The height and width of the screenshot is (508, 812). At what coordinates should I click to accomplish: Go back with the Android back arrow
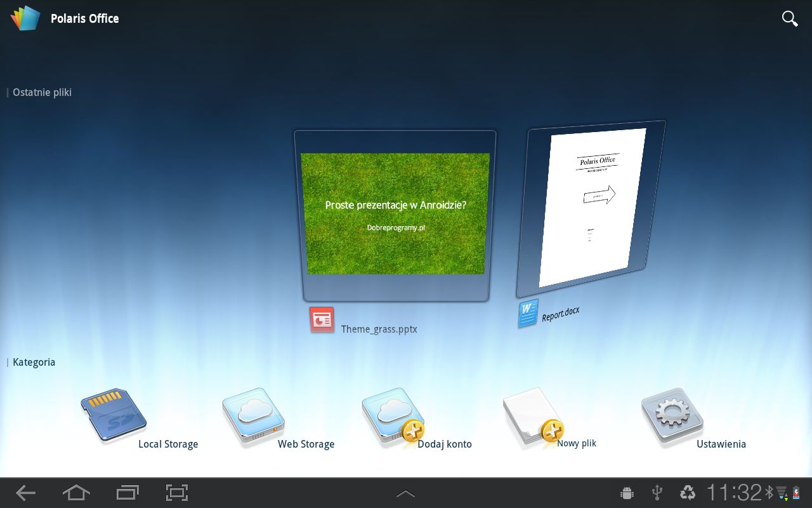26,493
